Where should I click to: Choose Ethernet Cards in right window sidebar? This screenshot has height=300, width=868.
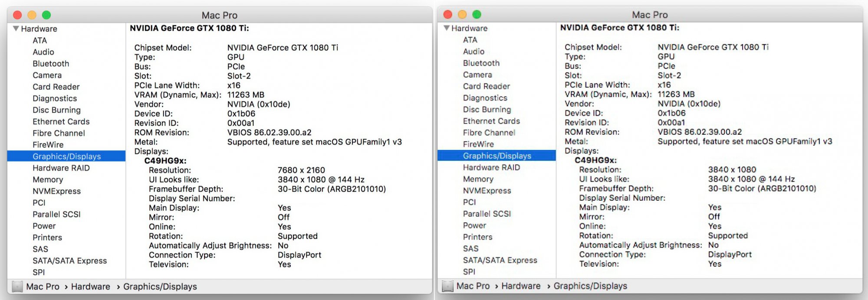[491, 121]
